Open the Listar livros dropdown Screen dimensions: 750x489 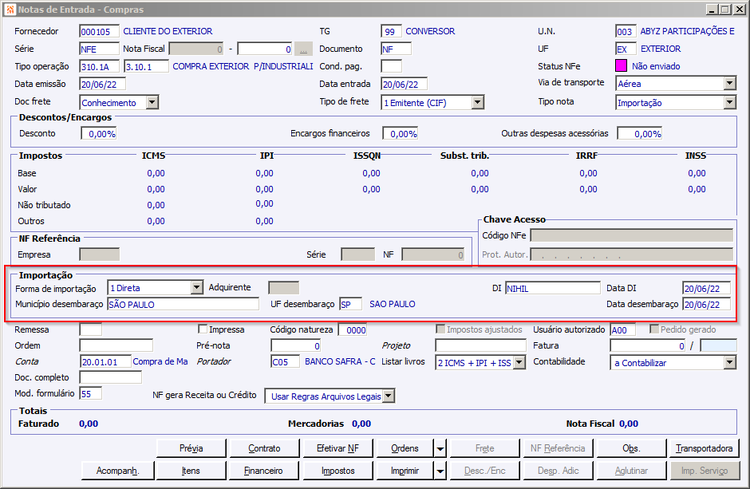click(518, 363)
